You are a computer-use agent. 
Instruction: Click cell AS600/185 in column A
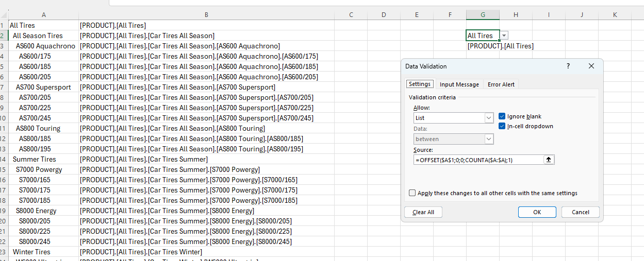[x=43, y=66]
